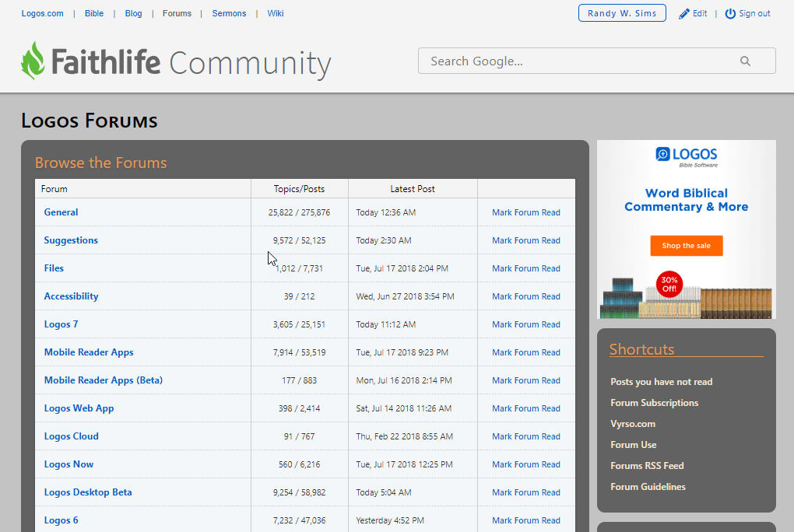The width and height of the screenshot is (794, 532).
Task: Click the Forum column header
Action: coord(54,189)
